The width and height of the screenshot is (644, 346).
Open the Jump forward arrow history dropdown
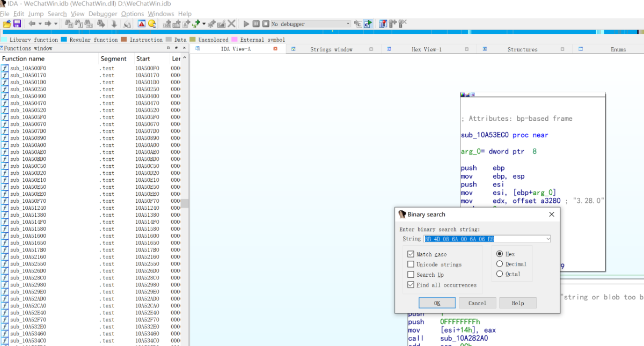(x=56, y=24)
